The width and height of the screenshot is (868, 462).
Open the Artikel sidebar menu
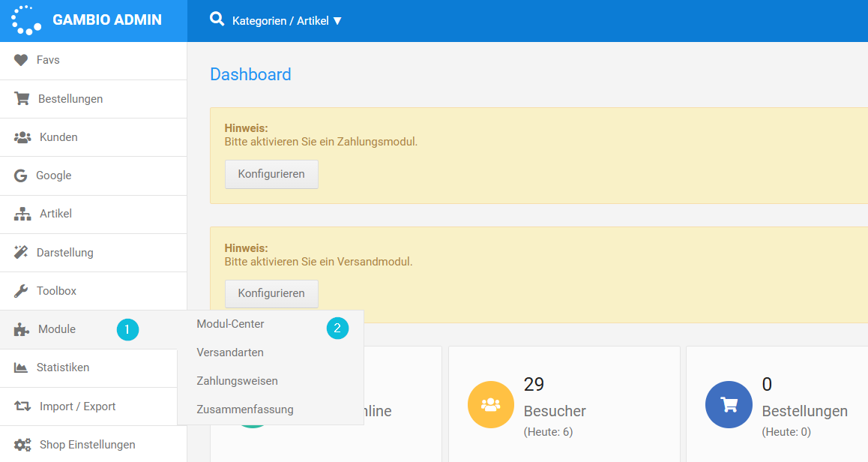[x=94, y=214]
